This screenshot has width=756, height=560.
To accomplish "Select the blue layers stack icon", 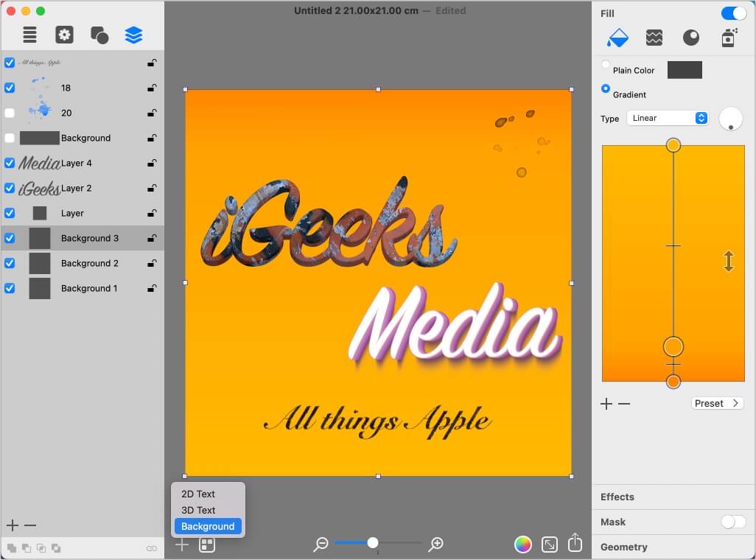I will click(133, 35).
